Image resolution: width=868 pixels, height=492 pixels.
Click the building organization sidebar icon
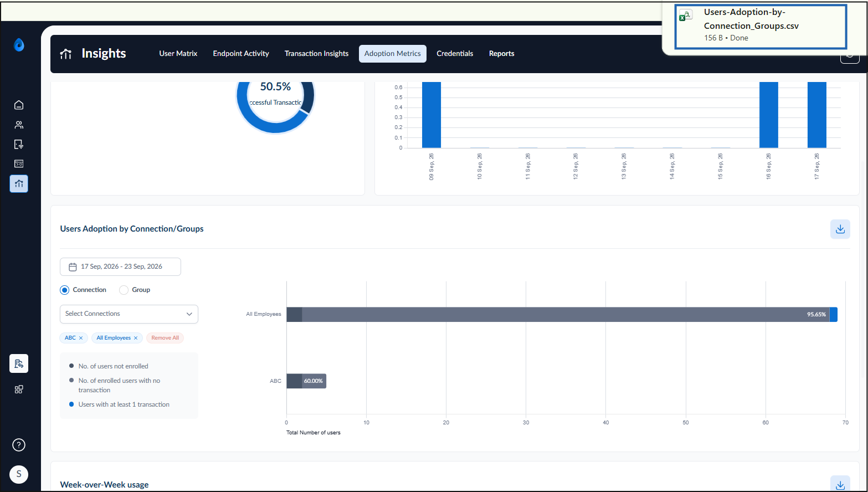(x=19, y=363)
